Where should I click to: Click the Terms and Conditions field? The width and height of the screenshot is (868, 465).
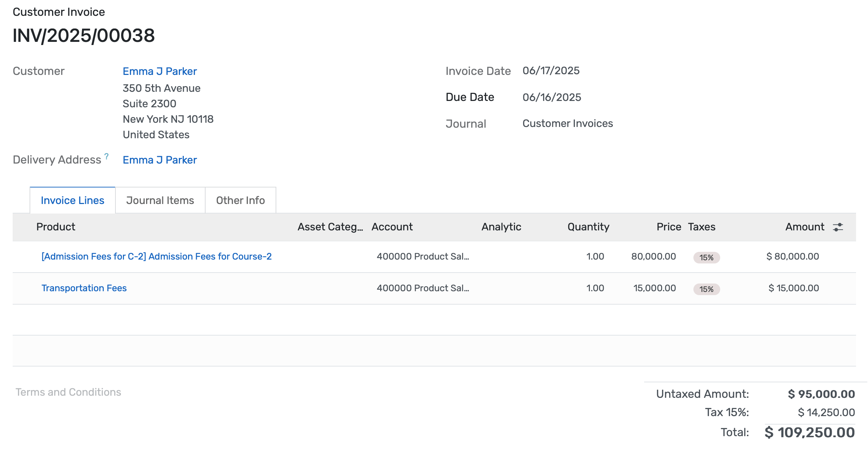69,392
